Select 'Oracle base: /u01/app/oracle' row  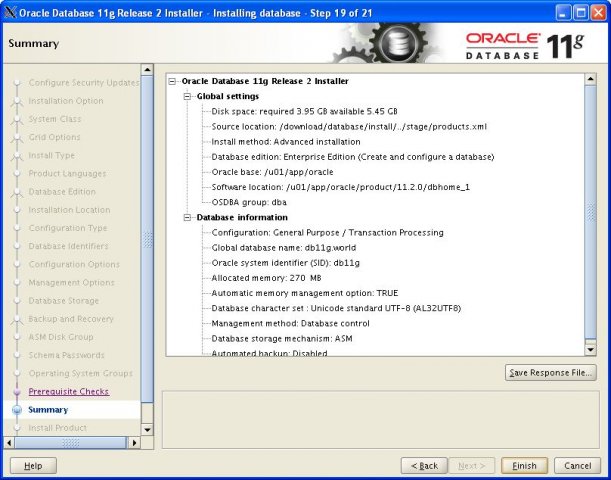272,172
